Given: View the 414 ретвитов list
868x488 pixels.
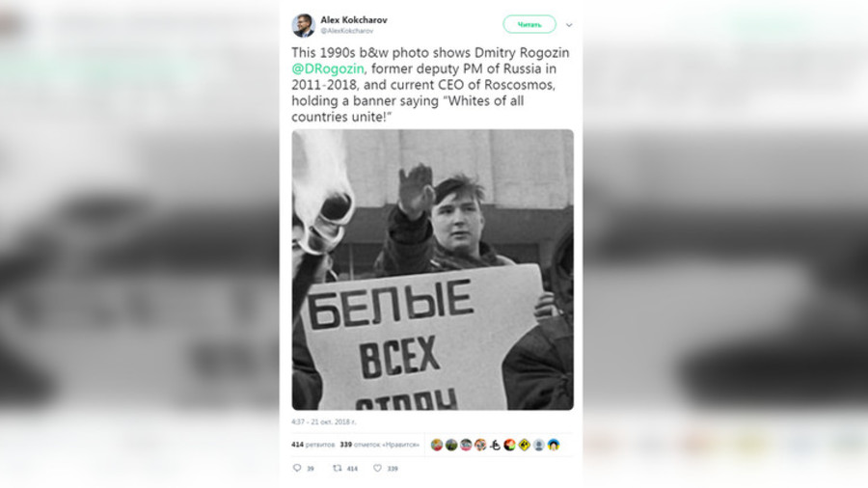Looking at the screenshot, I should [312, 445].
